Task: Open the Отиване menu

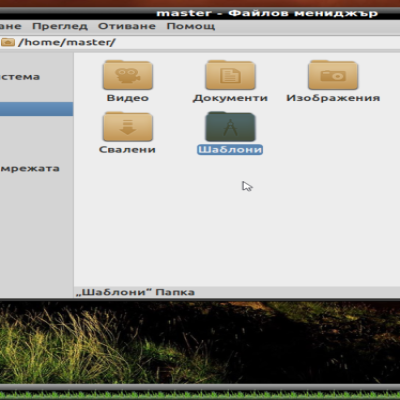Action: pos(127,26)
